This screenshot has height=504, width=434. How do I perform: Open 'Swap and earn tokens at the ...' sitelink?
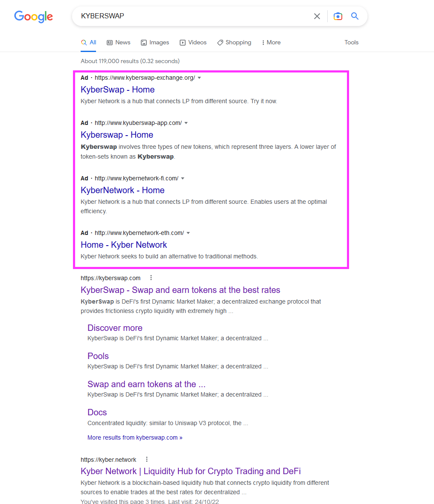[146, 384]
